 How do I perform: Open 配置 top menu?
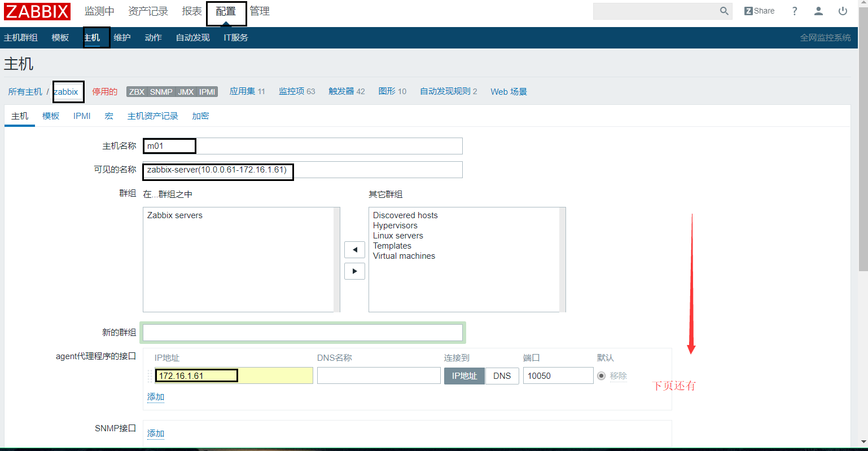click(x=226, y=11)
